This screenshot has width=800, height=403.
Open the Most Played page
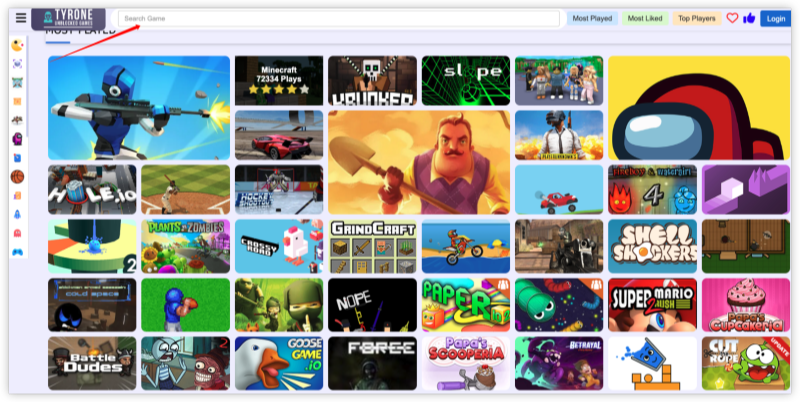click(592, 18)
